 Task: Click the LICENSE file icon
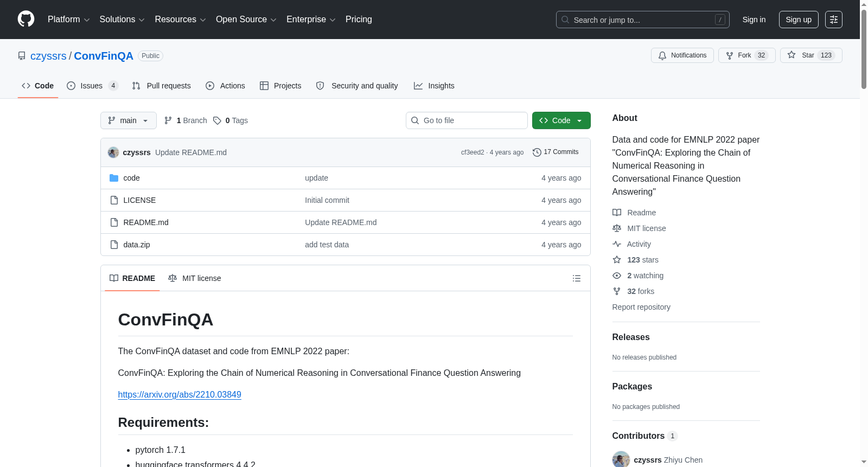point(114,200)
